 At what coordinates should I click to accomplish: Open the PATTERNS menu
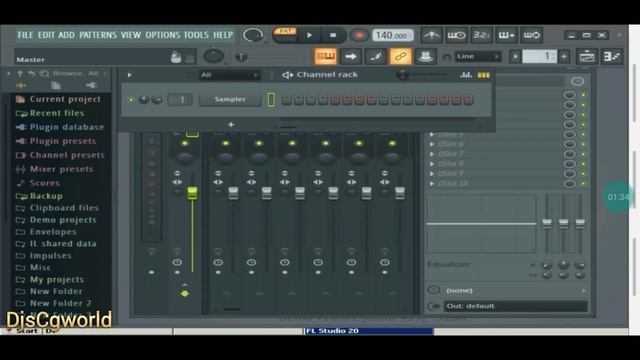[x=98, y=35]
